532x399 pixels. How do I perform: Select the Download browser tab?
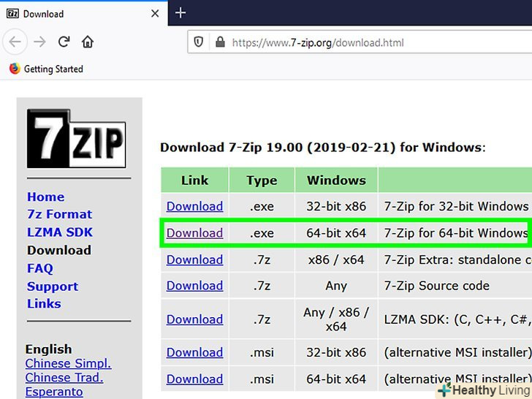[73, 14]
